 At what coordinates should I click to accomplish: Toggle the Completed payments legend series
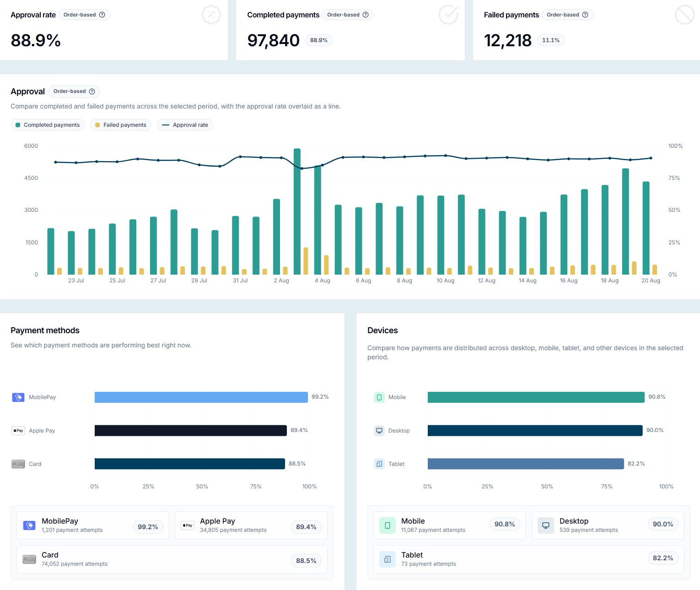pyautogui.click(x=48, y=125)
